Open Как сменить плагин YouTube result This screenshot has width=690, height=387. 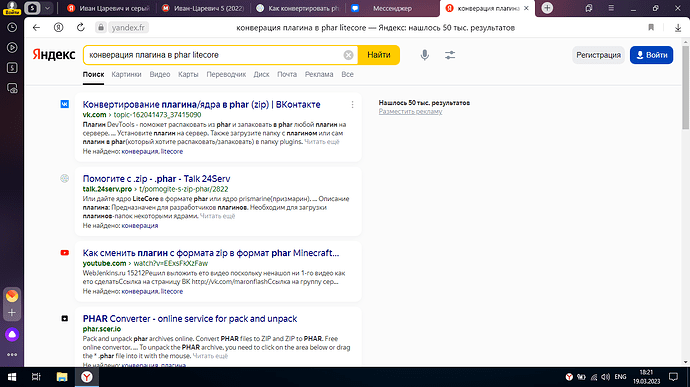(211, 253)
